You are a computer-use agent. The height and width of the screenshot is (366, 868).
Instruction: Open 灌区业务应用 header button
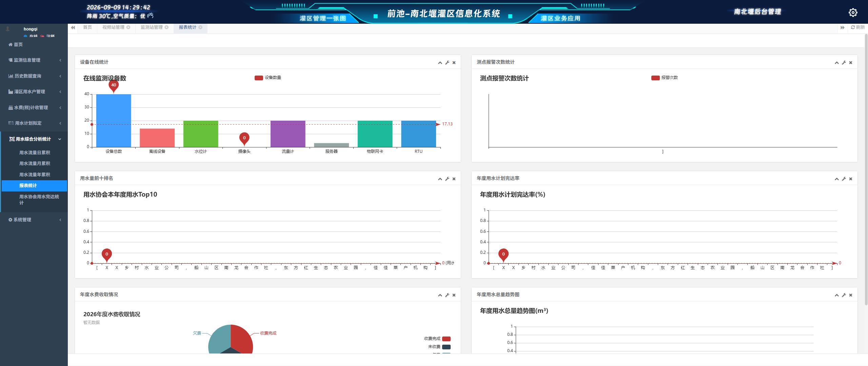click(560, 18)
